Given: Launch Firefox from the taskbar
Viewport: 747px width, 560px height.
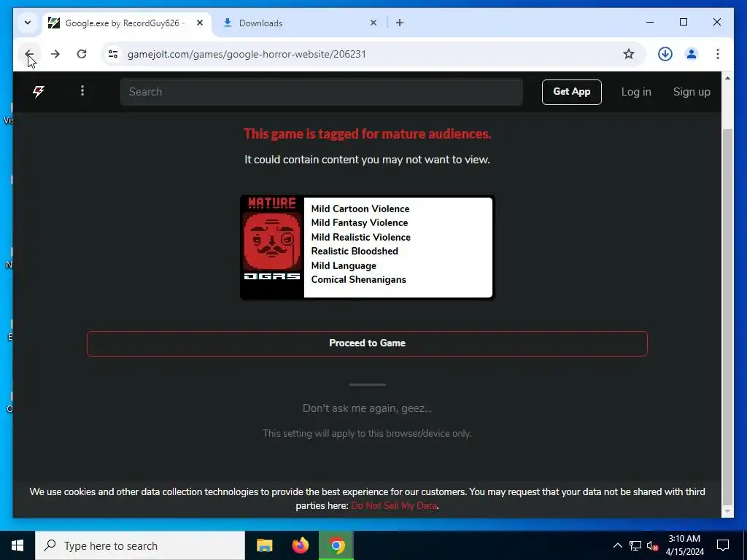Looking at the screenshot, I should [300, 545].
